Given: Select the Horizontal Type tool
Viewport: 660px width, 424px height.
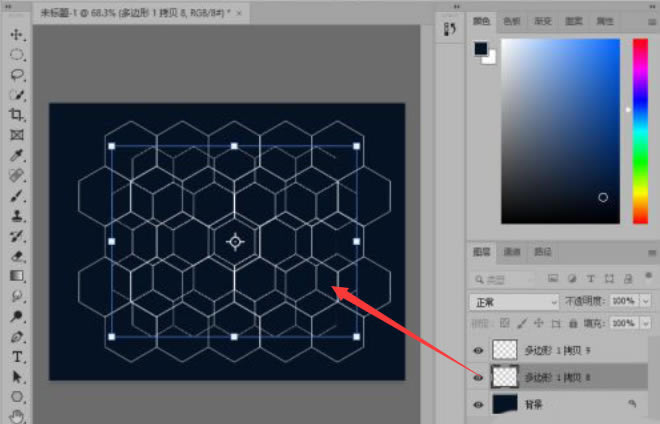Looking at the screenshot, I should click(17, 357).
